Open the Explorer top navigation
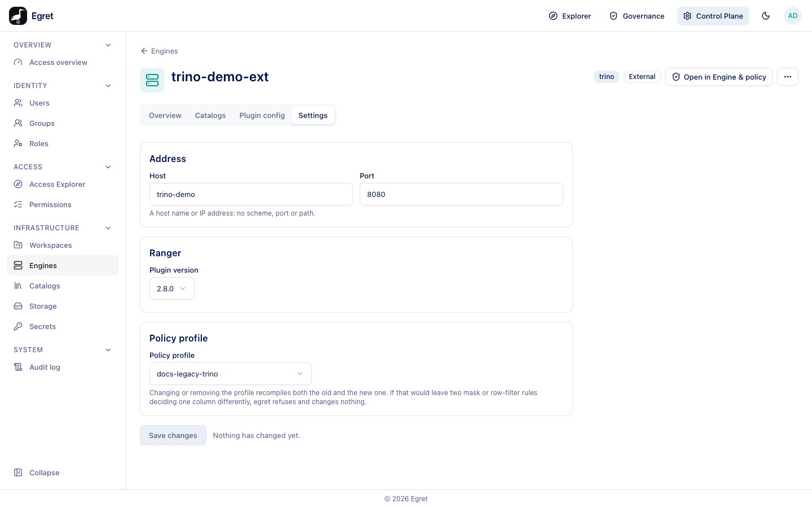The width and height of the screenshot is (812, 508). click(570, 16)
